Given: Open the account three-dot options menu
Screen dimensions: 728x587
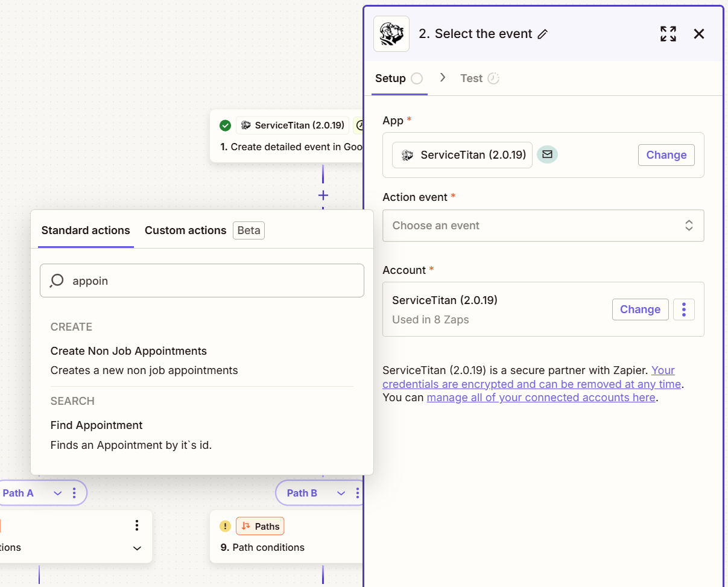Looking at the screenshot, I should pos(684,309).
